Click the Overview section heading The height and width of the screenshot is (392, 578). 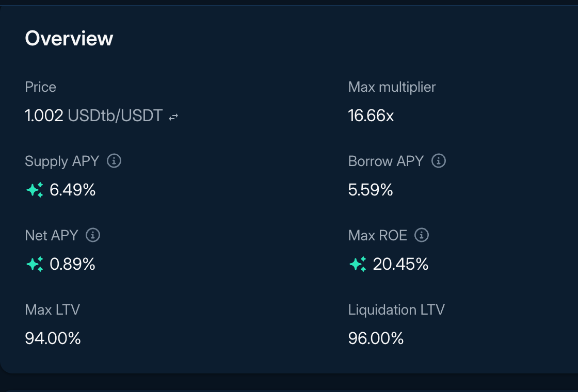(x=69, y=38)
